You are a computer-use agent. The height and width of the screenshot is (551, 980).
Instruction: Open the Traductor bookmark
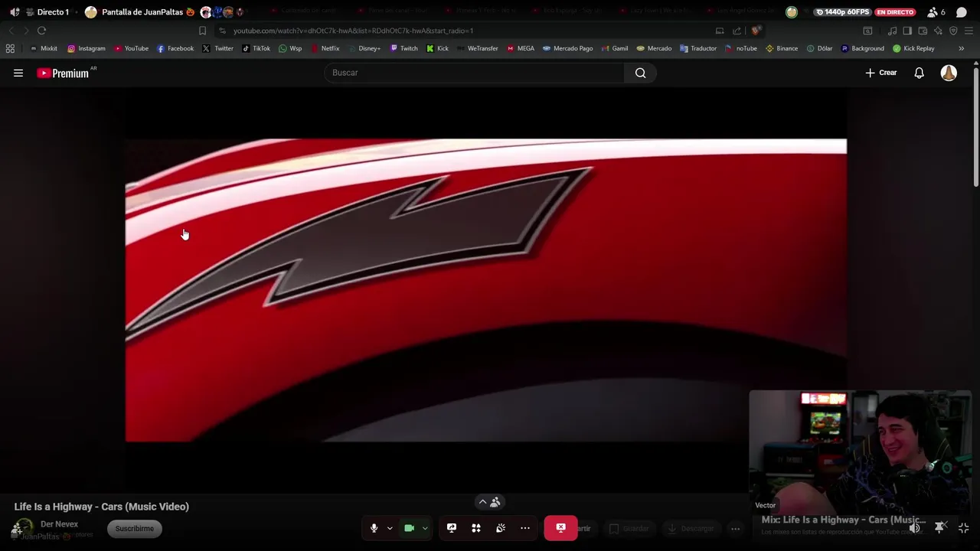[698, 48]
